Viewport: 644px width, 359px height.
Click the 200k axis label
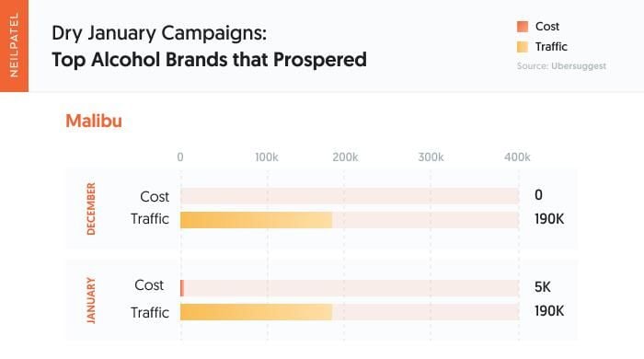click(x=345, y=157)
